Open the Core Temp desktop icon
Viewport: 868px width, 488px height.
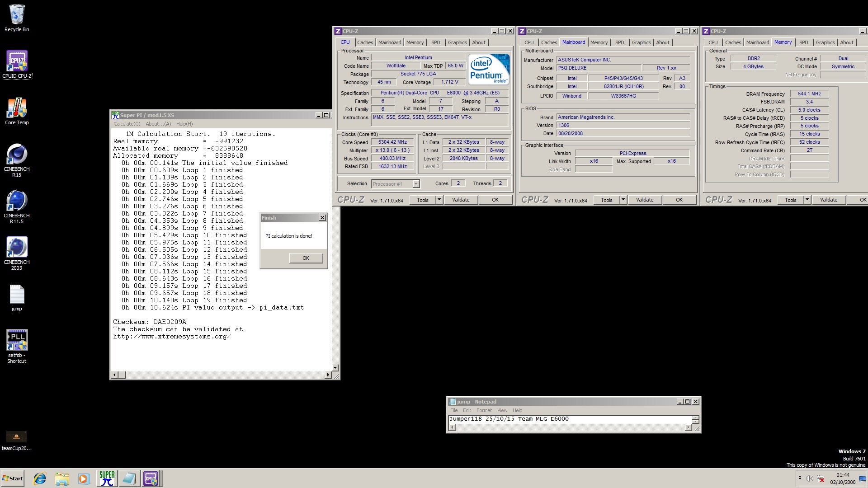(x=17, y=112)
